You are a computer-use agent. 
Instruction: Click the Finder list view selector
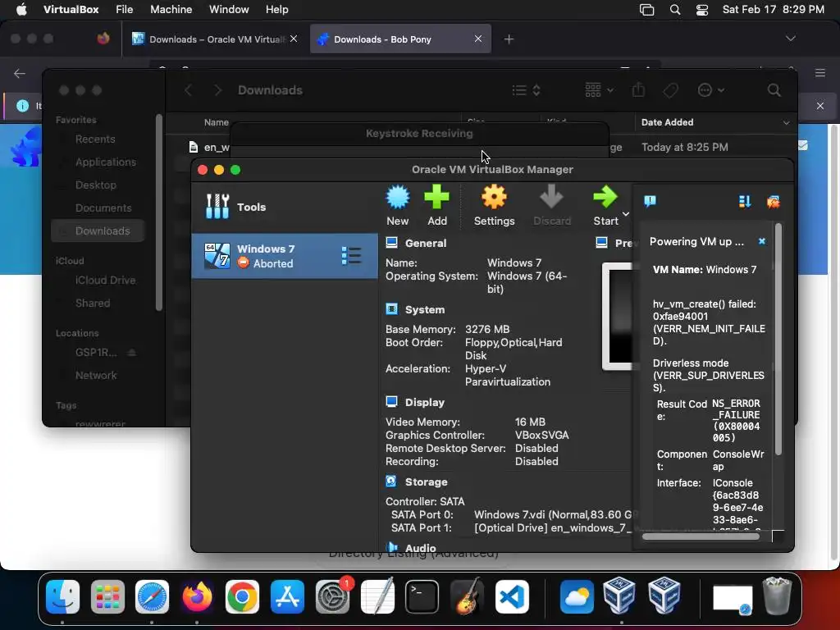pos(526,90)
